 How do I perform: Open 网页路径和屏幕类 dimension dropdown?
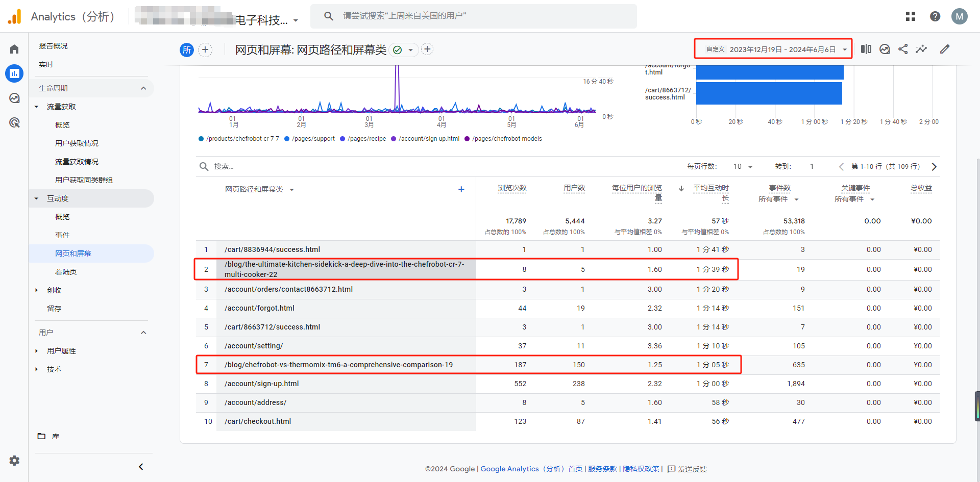tap(259, 190)
